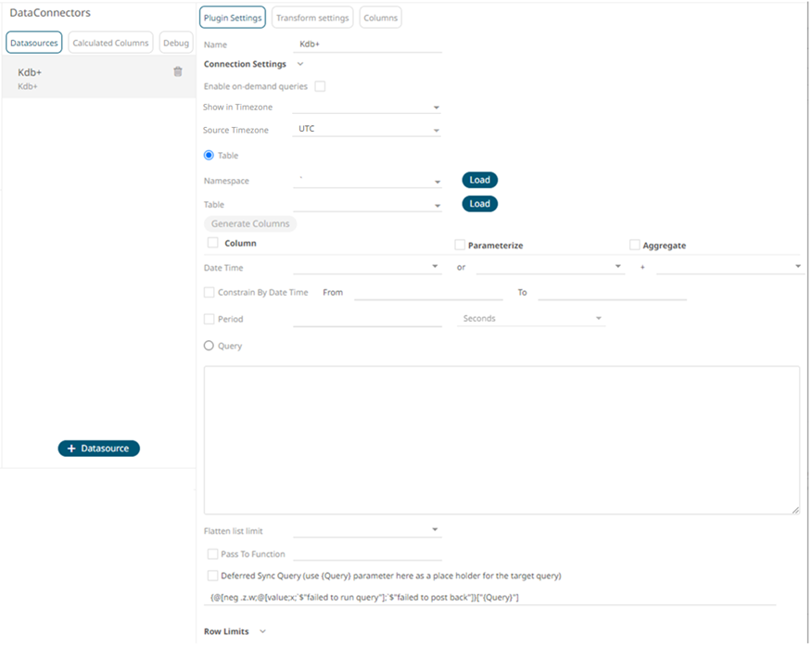Image resolution: width=812 pixels, height=647 pixels.
Task: Select the Query radio button
Action: pos(209,346)
